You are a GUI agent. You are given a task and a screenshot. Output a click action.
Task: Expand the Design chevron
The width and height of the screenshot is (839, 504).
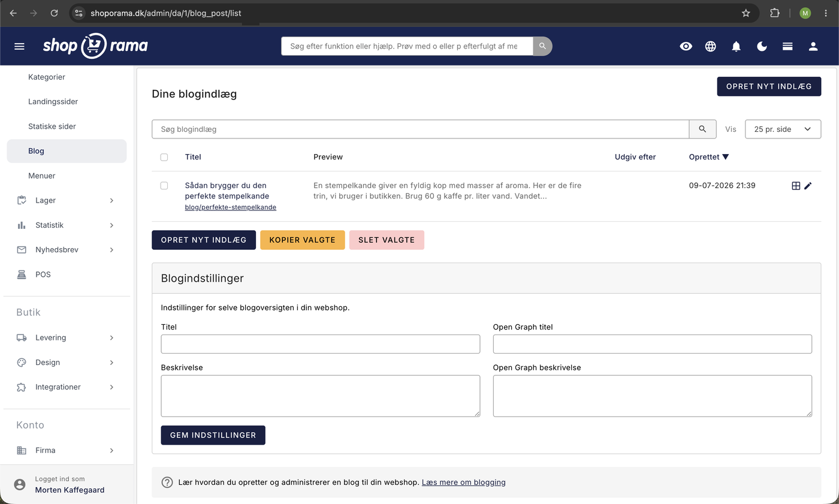(x=111, y=362)
